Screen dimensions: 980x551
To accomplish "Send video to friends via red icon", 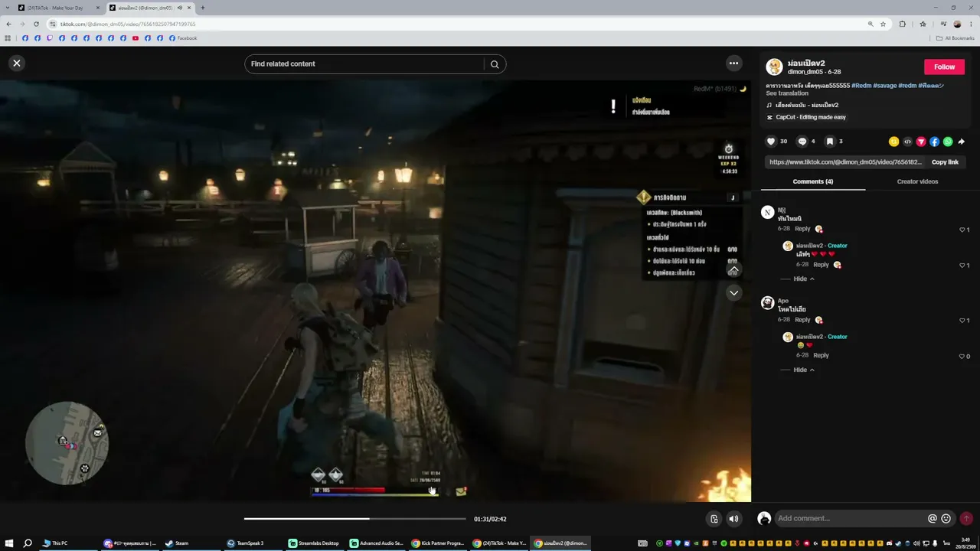I will (921, 142).
